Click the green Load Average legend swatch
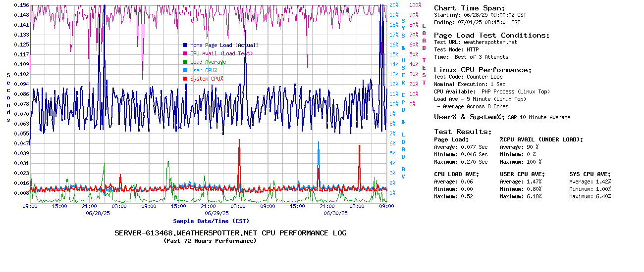 point(185,62)
